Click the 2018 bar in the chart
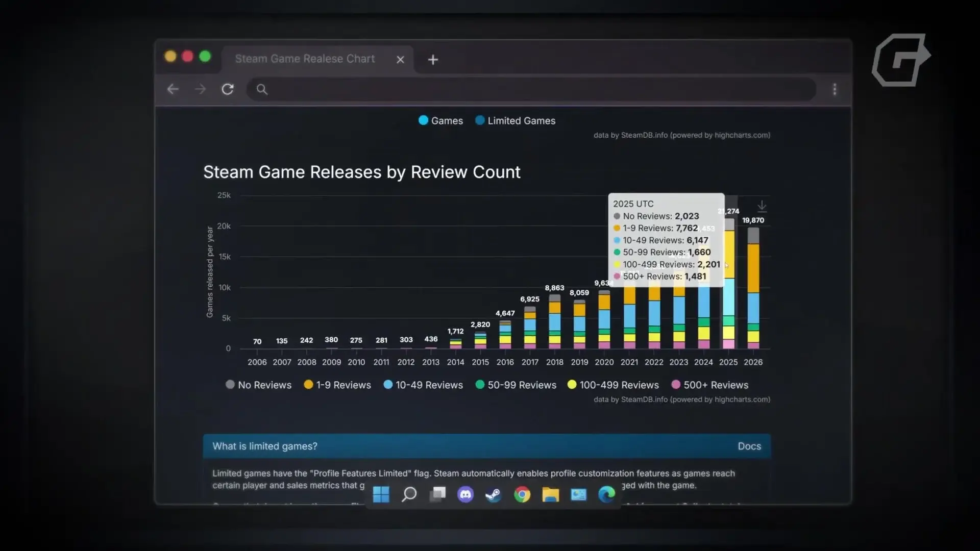 pyautogui.click(x=555, y=322)
